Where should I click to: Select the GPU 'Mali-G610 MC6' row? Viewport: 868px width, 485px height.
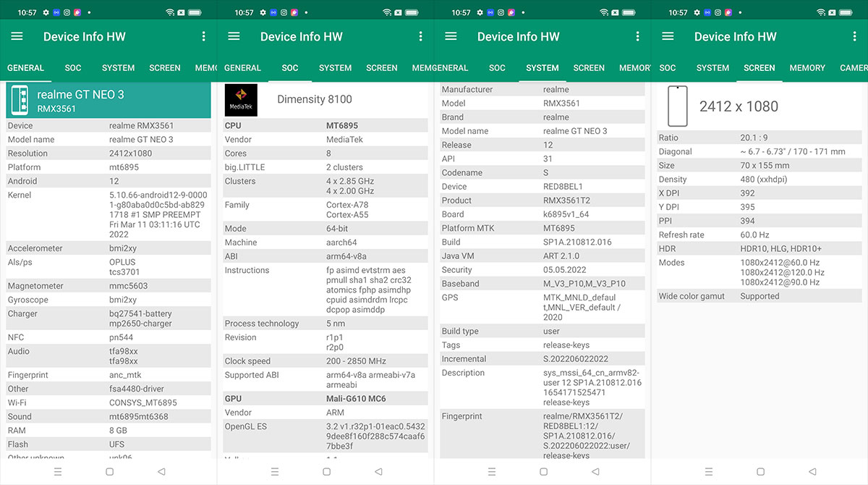tap(325, 399)
